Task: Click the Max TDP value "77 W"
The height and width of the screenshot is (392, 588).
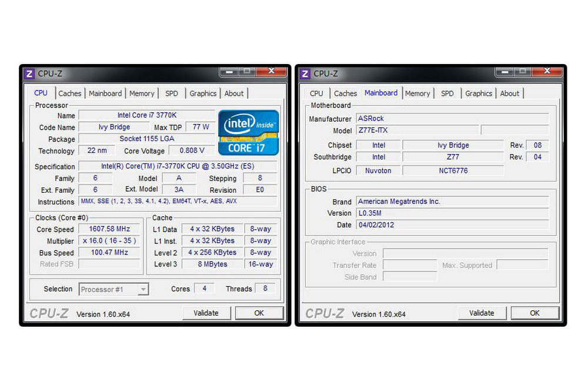Action: click(201, 127)
